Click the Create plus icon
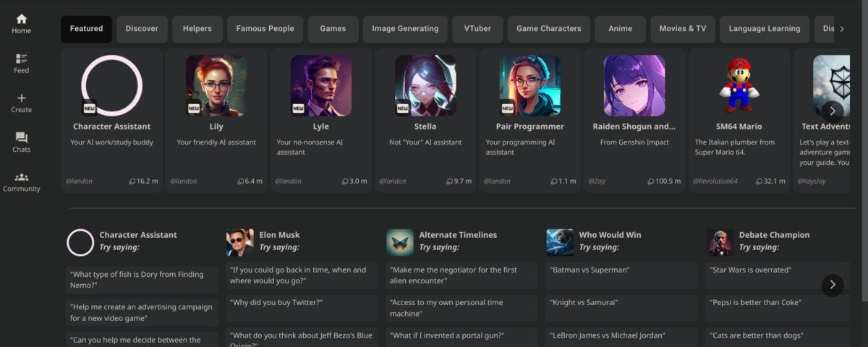Viewport: 868px width, 347px height. (21, 98)
